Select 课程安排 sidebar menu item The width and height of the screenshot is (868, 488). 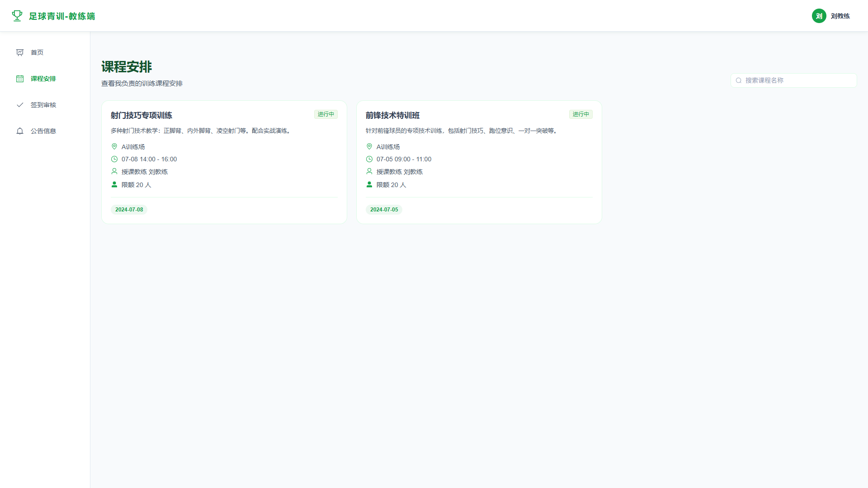click(45, 79)
